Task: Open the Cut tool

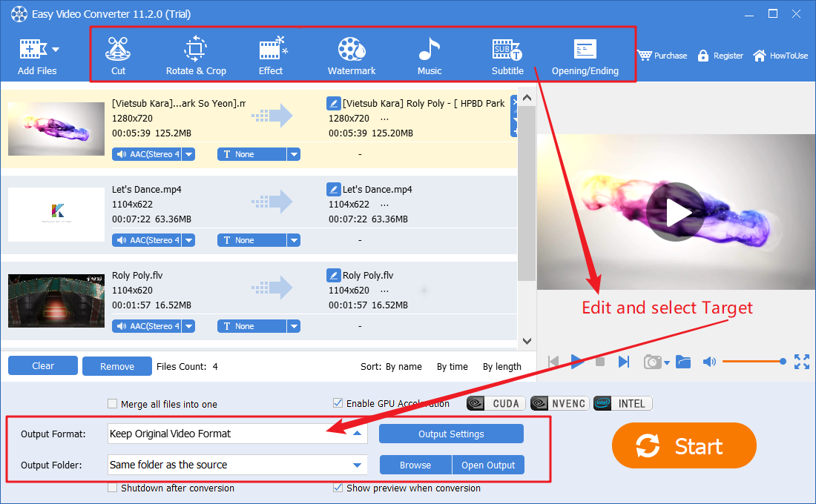Action: point(118,55)
